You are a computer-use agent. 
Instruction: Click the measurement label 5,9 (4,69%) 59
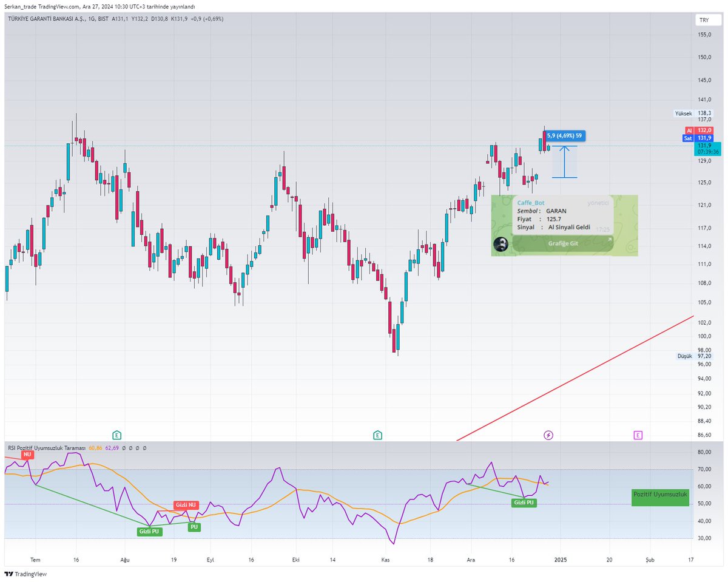[x=565, y=136]
